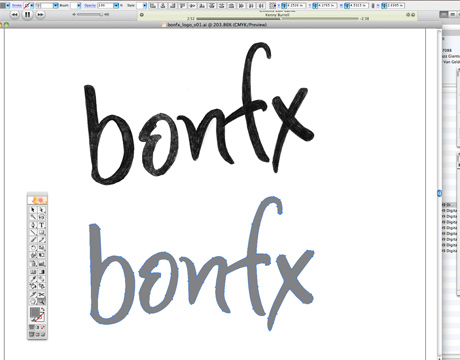Click the Y position field
Image resolution: width=460 pixels, height=360 pixels.
coord(327,6)
